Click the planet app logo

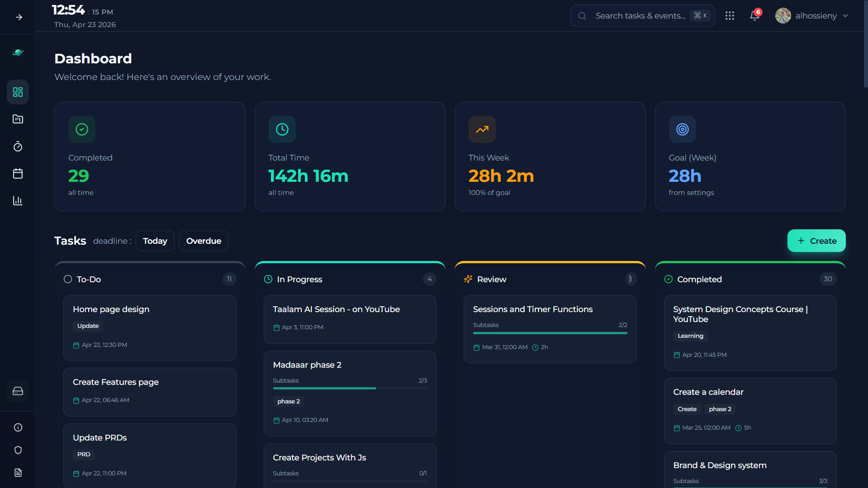[x=18, y=52]
